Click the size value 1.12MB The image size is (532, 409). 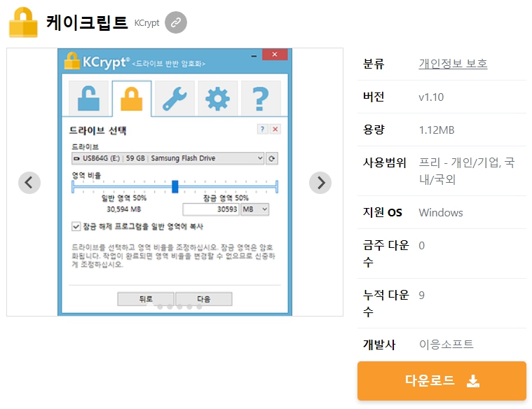(437, 130)
